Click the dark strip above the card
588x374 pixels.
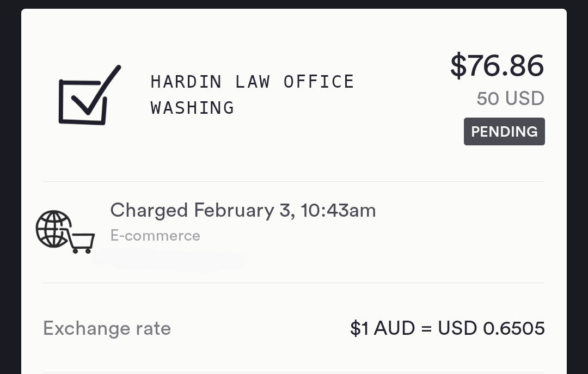[293, 4]
